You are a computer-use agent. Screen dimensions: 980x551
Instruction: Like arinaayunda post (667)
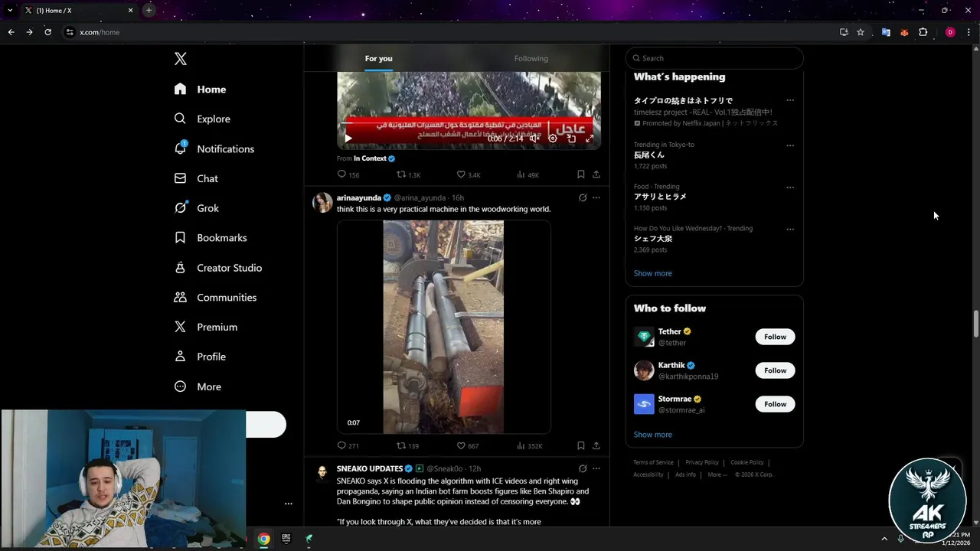(467, 445)
